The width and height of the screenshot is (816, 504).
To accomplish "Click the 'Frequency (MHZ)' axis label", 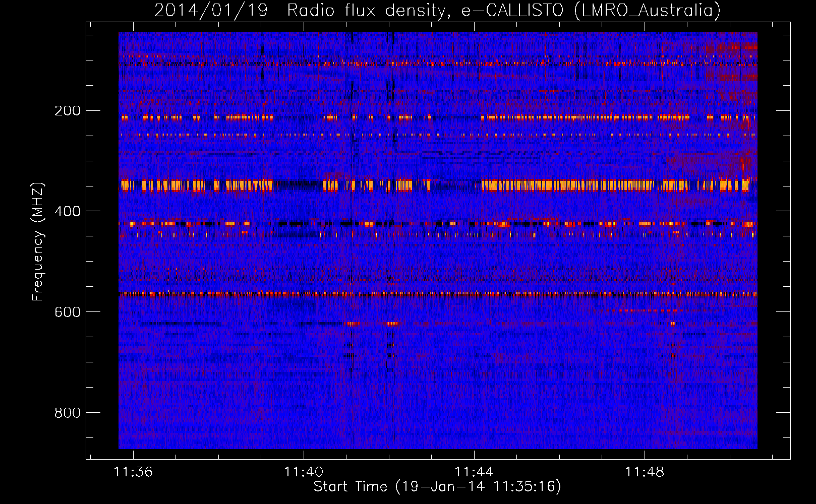I will pos(38,241).
